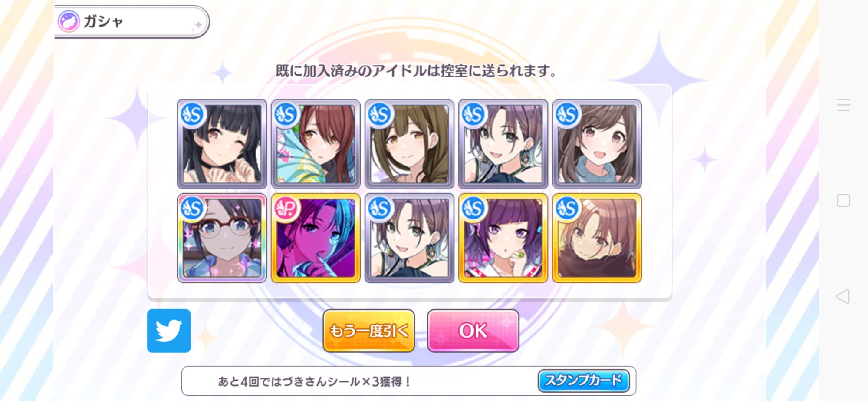Viewport: 868px width, 401px height.
Task: Select the gold-framed brown scarf idol card
Action: pos(597,238)
